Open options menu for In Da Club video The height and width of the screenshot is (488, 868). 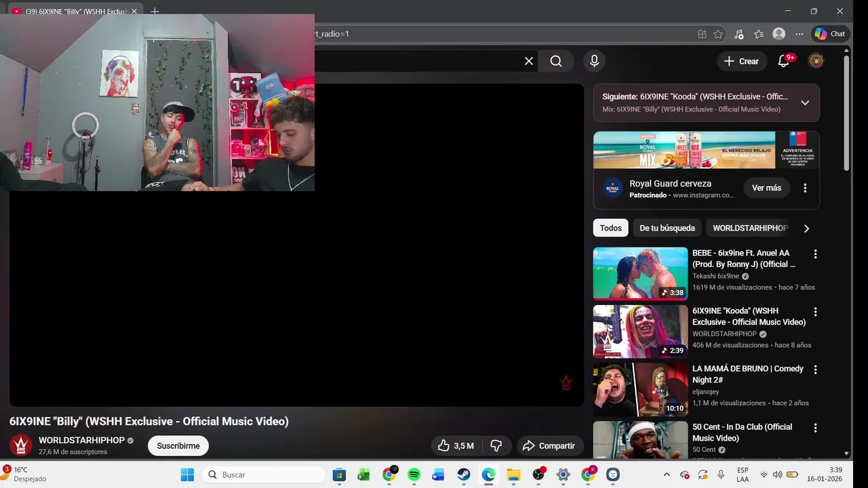click(x=815, y=428)
